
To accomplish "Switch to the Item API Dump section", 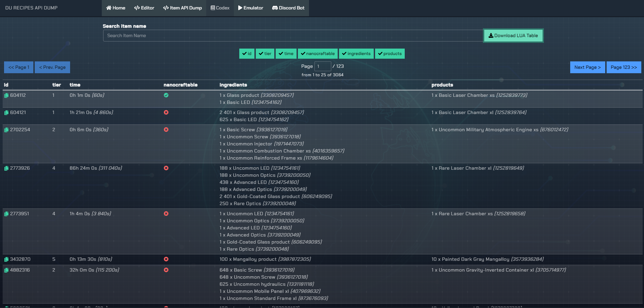I will tap(182, 8).
